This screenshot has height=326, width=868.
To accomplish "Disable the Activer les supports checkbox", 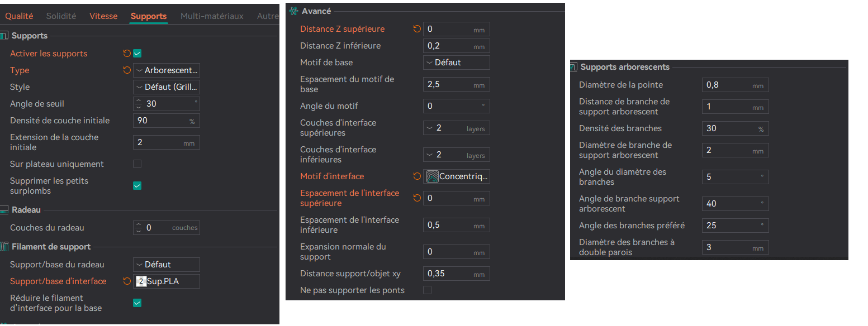I will tap(137, 54).
